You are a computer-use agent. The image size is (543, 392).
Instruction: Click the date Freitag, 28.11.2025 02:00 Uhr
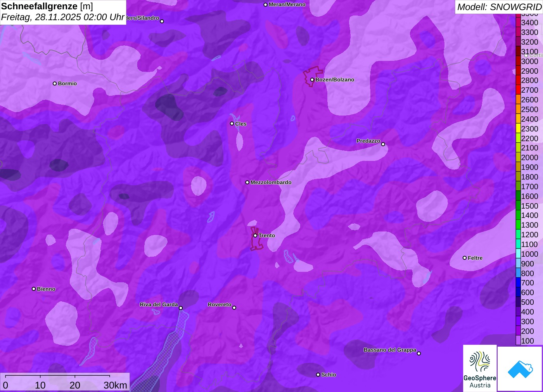coord(63,17)
